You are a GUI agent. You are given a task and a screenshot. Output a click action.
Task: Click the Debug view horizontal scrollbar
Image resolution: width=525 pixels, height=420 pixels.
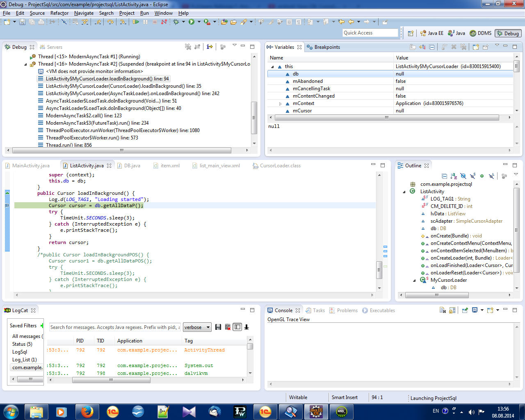[x=122, y=150]
